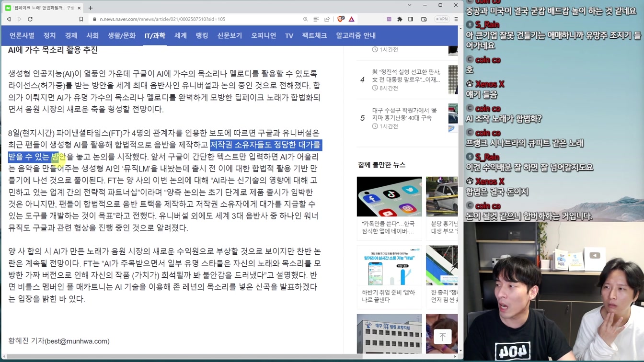Open the 정치 section
Image resolution: width=644 pixels, height=362 pixels.
pos(49,35)
